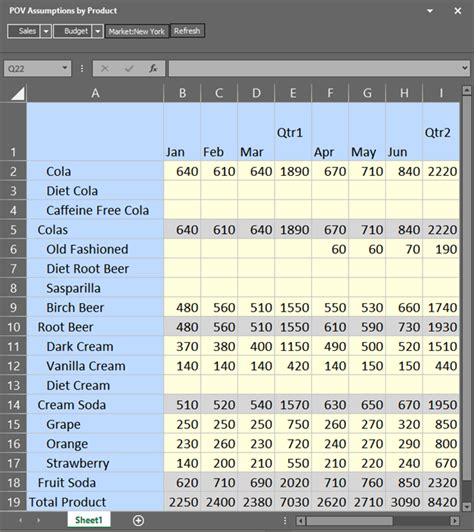
Task: Select the Colas subtotal label cell
Action: 95,230
